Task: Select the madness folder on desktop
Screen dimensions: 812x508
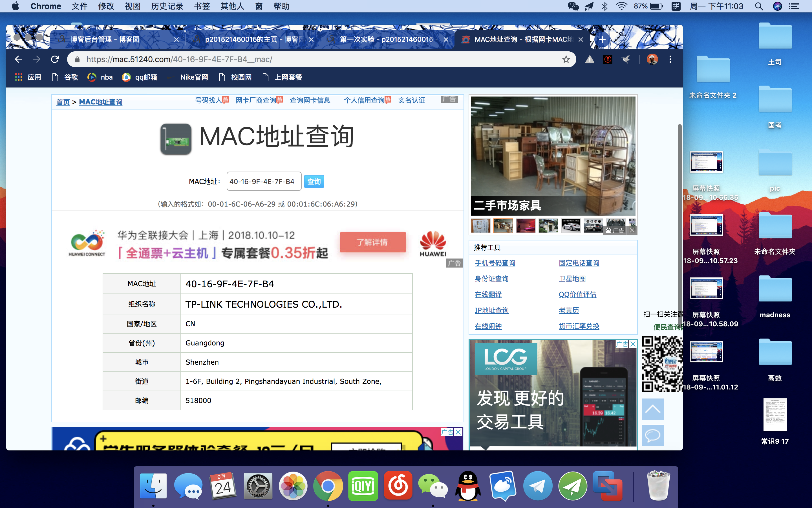Action: pyautogui.click(x=775, y=297)
